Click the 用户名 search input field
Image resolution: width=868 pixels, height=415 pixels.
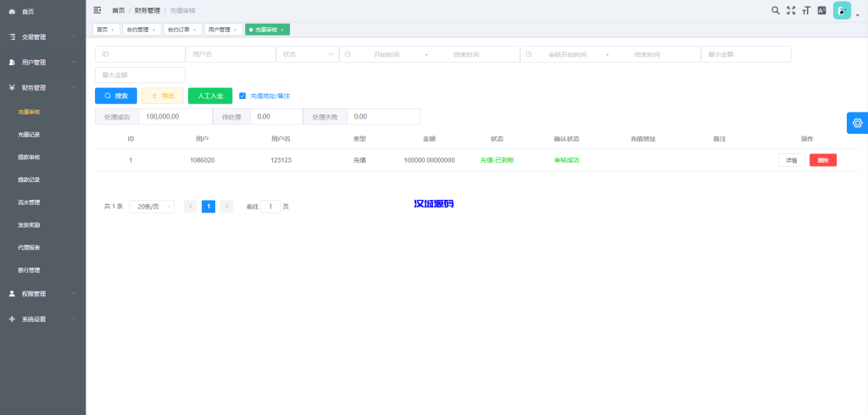pyautogui.click(x=230, y=54)
